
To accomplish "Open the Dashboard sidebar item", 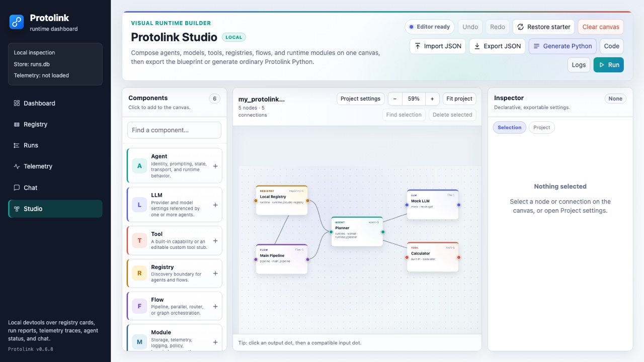I will 55,103.
